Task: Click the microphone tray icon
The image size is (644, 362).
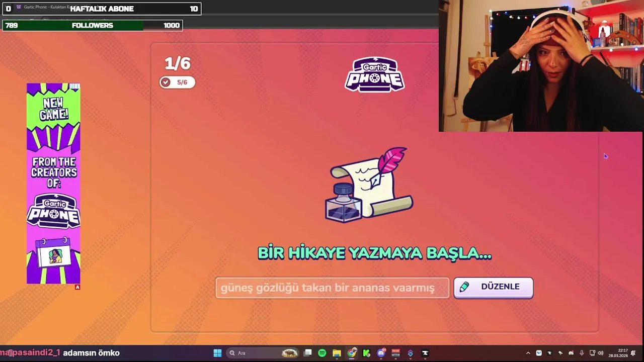Action: pos(582,353)
